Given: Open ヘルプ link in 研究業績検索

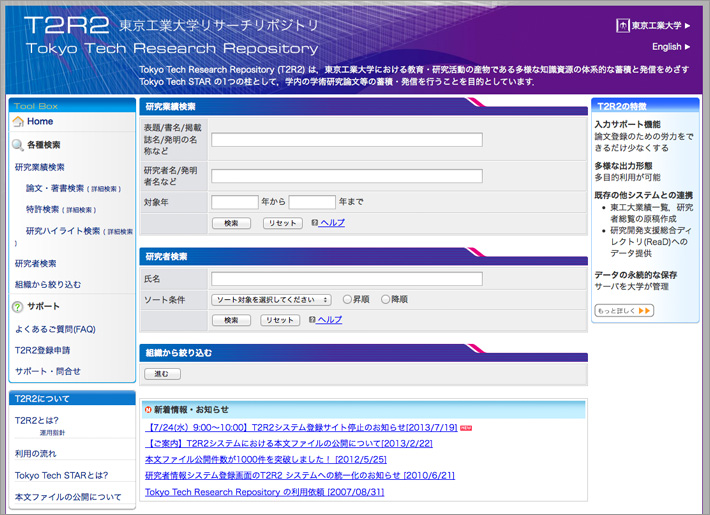Looking at the screenshot, I should tap(332, 223).
